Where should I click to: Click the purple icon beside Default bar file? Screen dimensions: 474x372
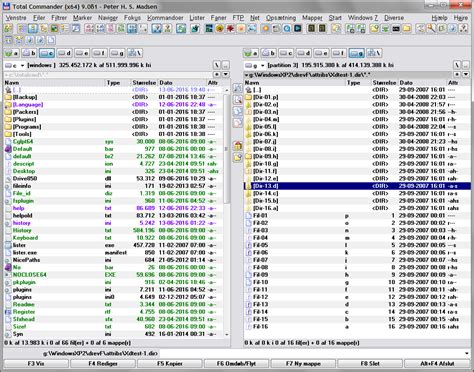[x=8, y=149]
